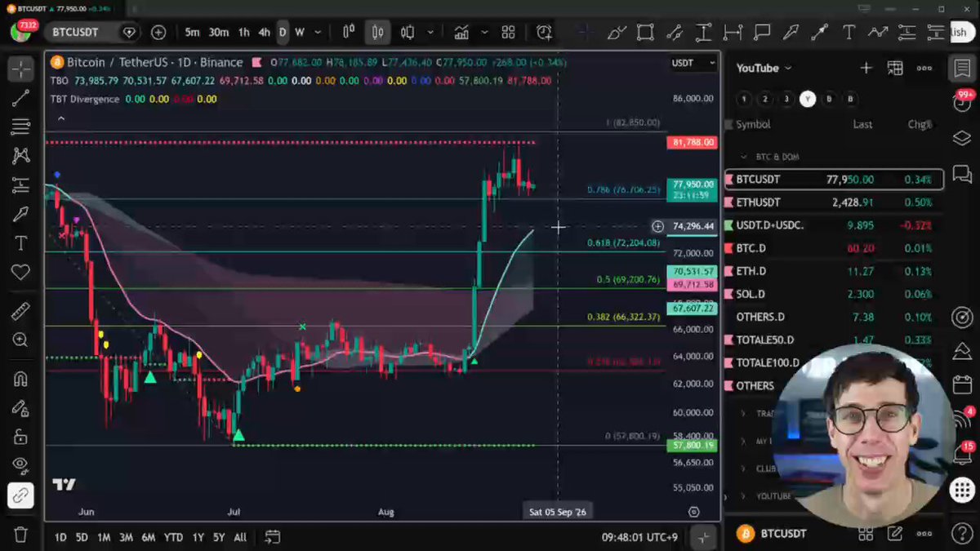Select the bars chart style icon
Image resolution: width=980 pixels, height=551 pixels.
pyautogui.click(x=348, y=33)
